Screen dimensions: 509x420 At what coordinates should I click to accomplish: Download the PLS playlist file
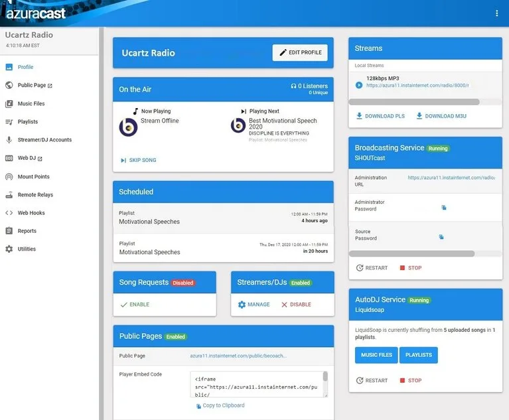(380, 116)
